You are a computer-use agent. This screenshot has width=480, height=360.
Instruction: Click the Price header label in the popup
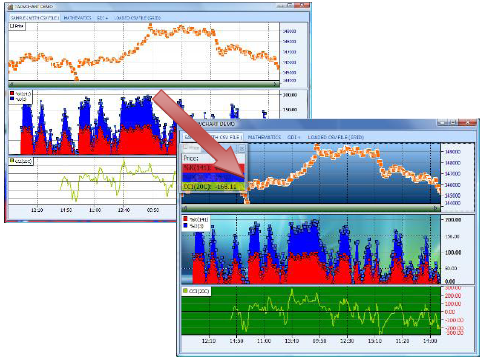[191, 148]
